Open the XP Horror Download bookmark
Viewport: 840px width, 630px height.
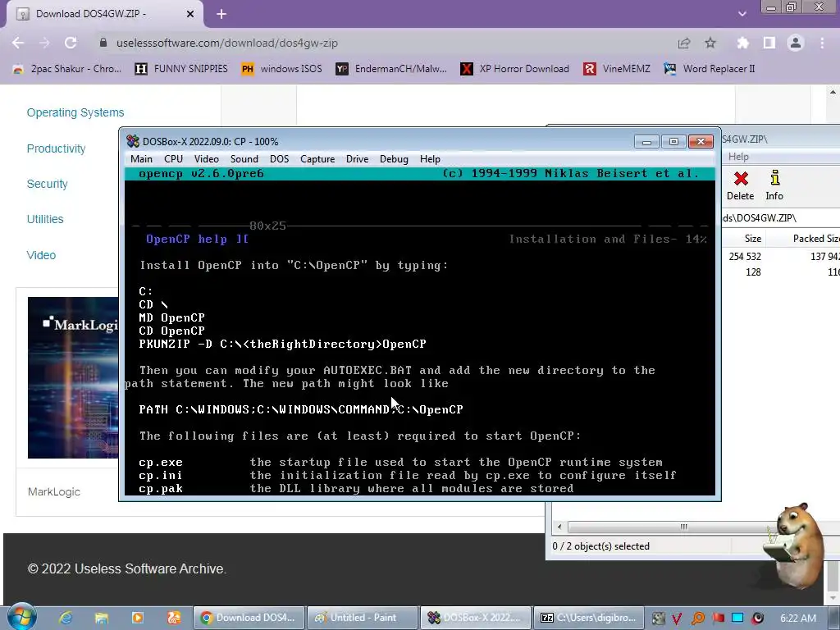coord(515,69)
